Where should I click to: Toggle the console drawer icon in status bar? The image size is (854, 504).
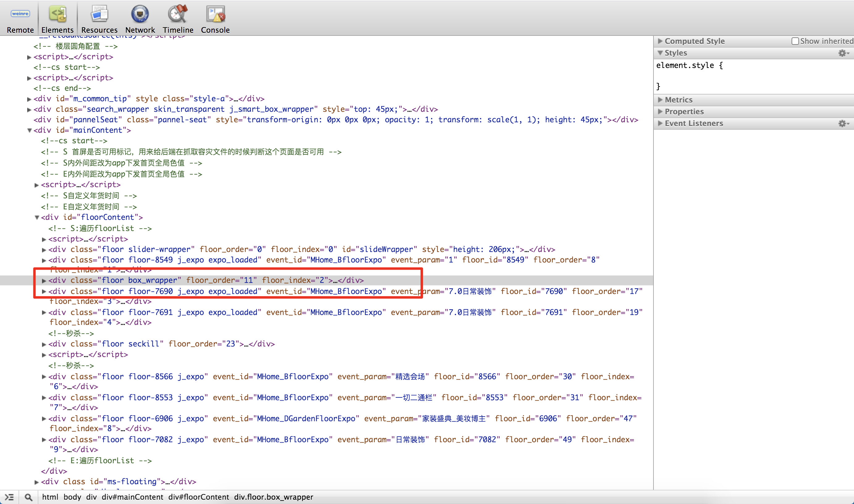pos(10,497)
